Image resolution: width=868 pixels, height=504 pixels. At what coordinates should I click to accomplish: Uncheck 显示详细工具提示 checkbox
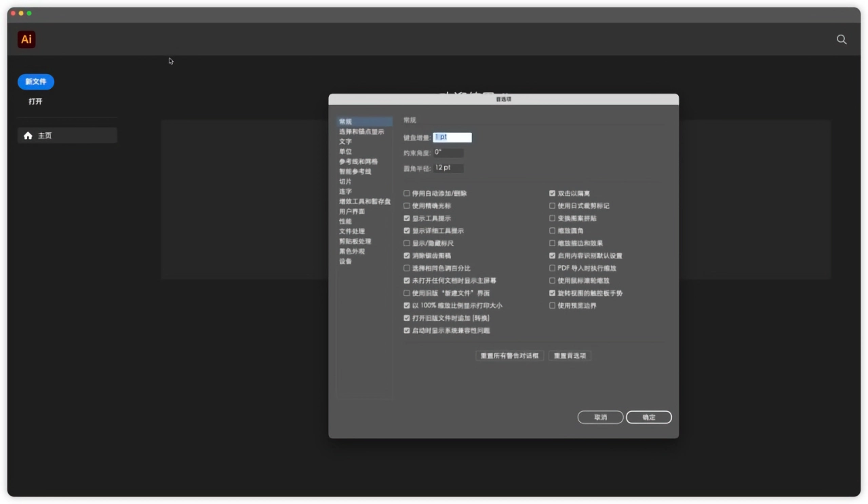coord(407,231)
